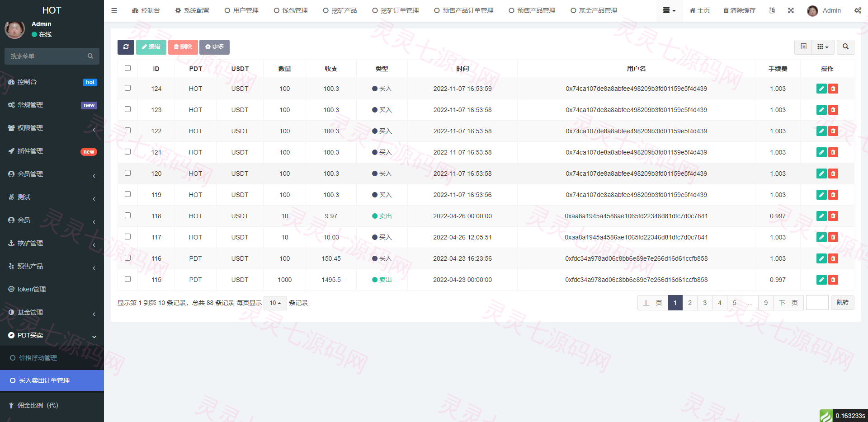Screen dimensions: 868x422
Task: Click the search menu magnifier icon in sidebar
Action: [x=90, y=56]
